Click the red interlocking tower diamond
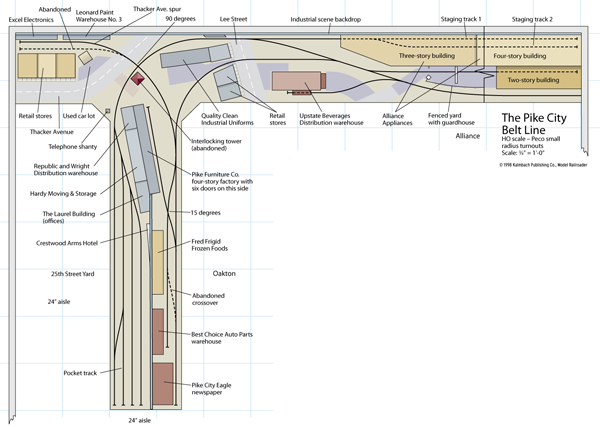The height and width of the screenshot is (427, 600). [x=138, y=78]
